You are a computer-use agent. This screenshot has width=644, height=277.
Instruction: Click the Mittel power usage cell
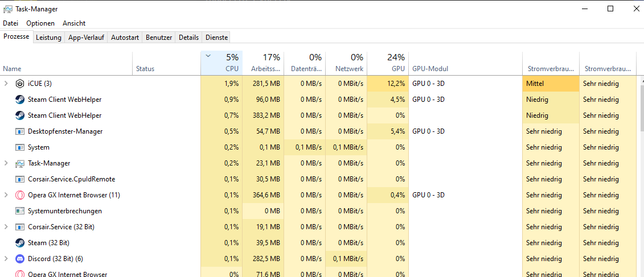pyautogui.click(x=551, y=84)
